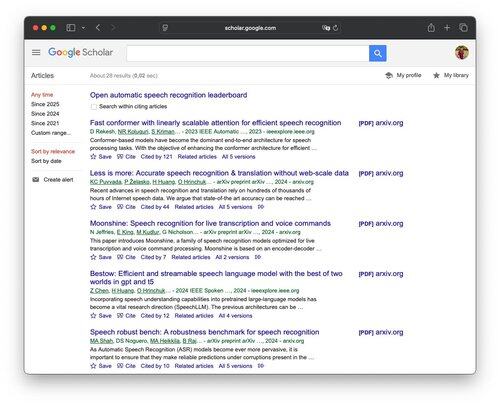This screenshot has height=406, width=500.
Task: Open My library
Action: [451, 75]
